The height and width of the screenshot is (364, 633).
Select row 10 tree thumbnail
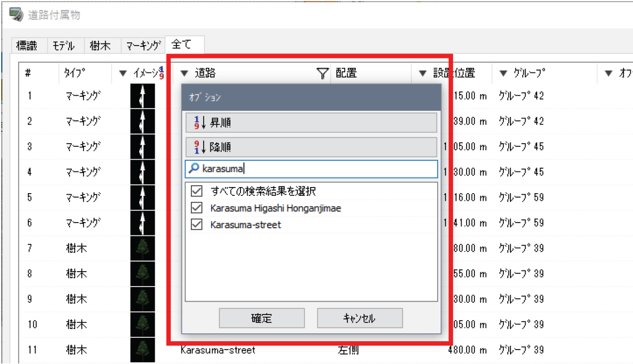[x=143, y=324]
